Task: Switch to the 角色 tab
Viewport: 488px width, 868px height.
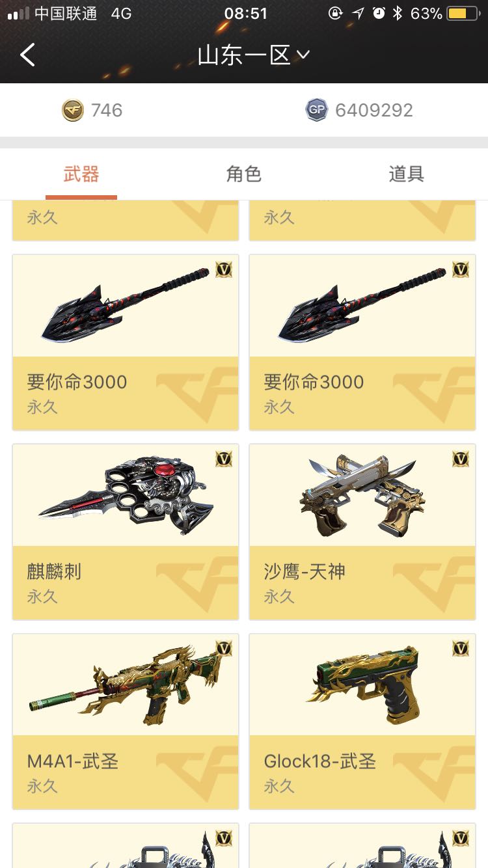Action: click(243, 174)
